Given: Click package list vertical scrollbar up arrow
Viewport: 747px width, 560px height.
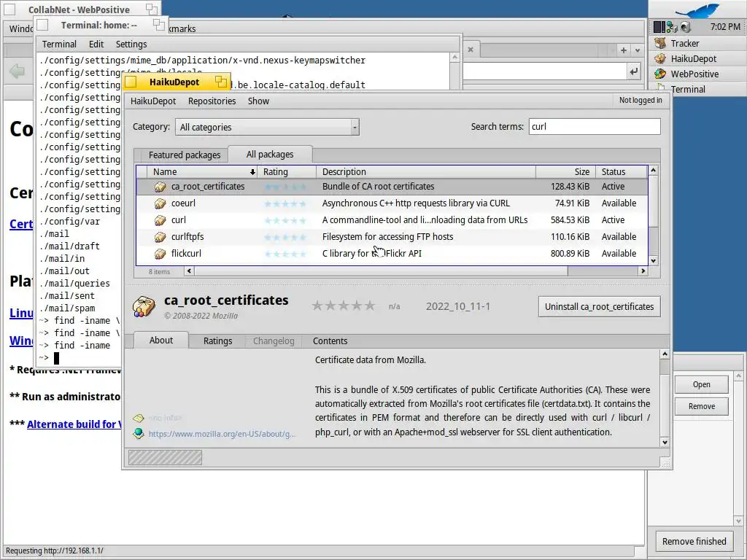Looking at the screenshot, I should tap(653, 170).
